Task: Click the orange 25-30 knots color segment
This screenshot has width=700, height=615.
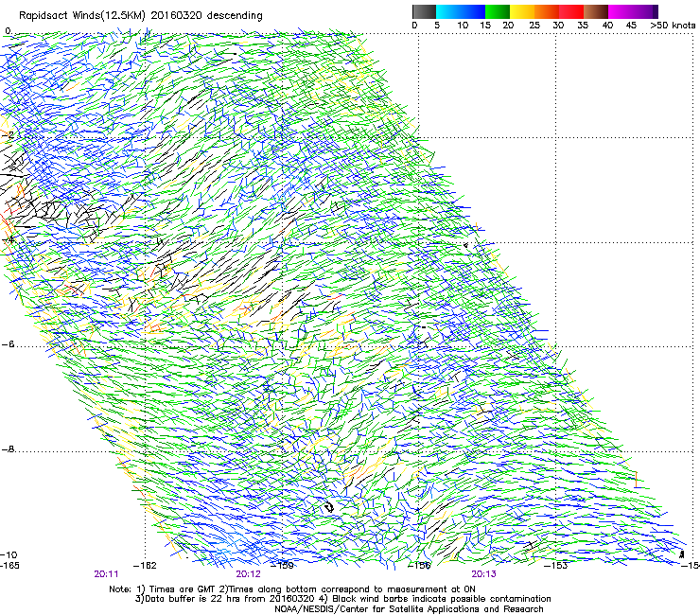Action: tap(547, 11)
